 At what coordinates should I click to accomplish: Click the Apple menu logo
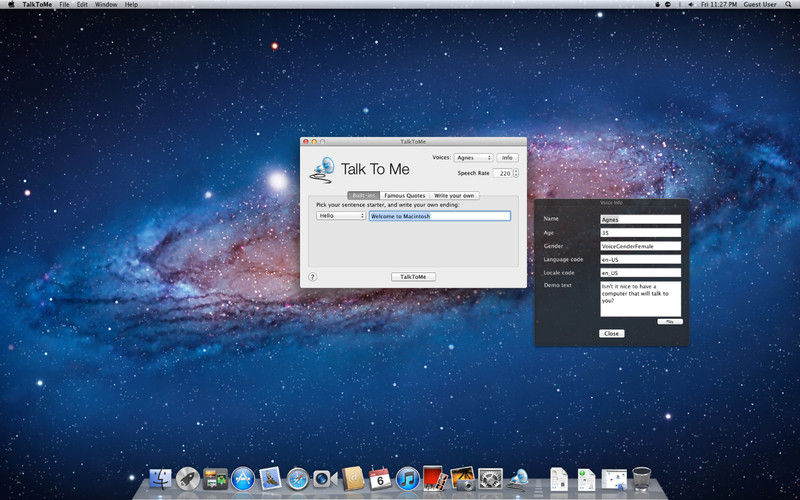point(11,4)
